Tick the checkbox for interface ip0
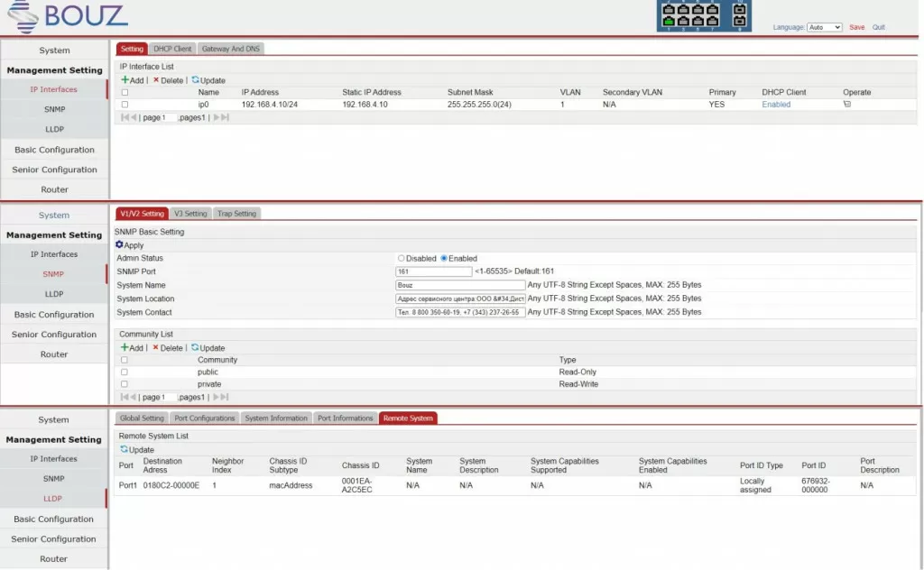Screen dimensions: 924x570 [x=125, y=105]
